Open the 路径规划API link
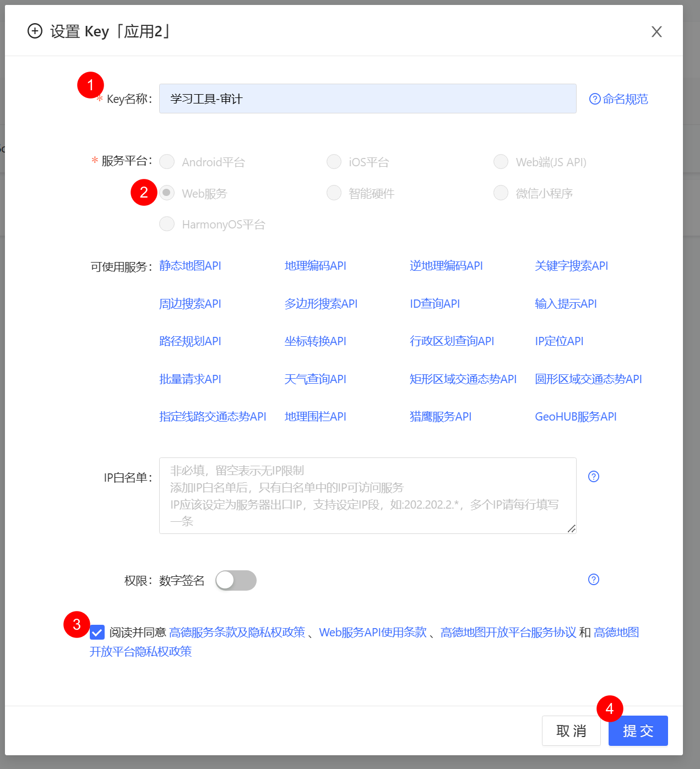This screenshot has width=700, height=769. tap(189, 341)
